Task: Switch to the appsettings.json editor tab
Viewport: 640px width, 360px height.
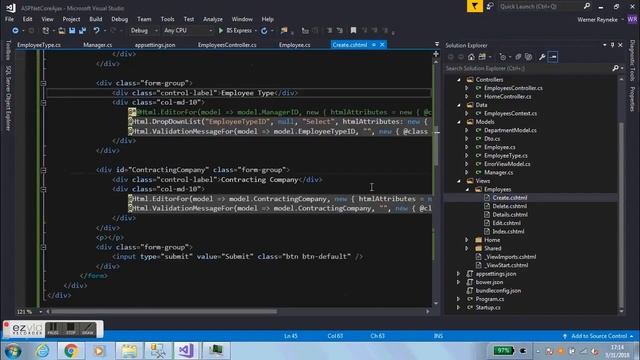Action: point(155,45)
